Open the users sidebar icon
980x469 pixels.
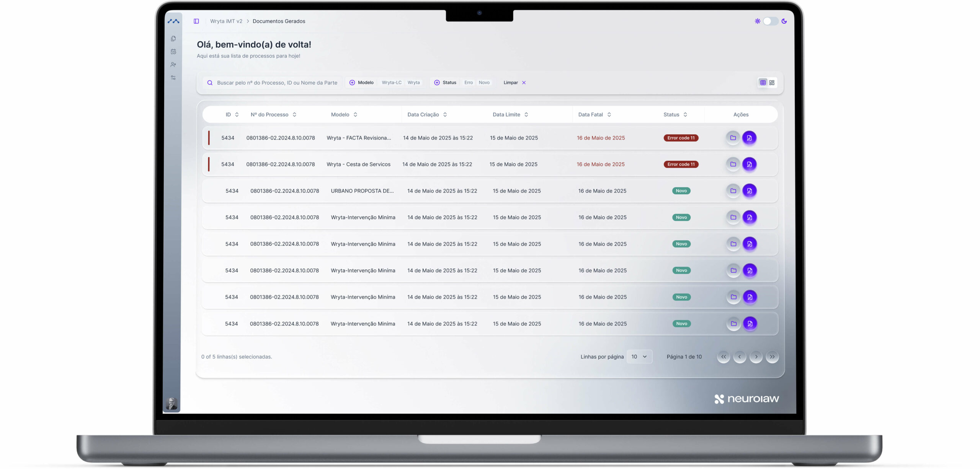173,65
